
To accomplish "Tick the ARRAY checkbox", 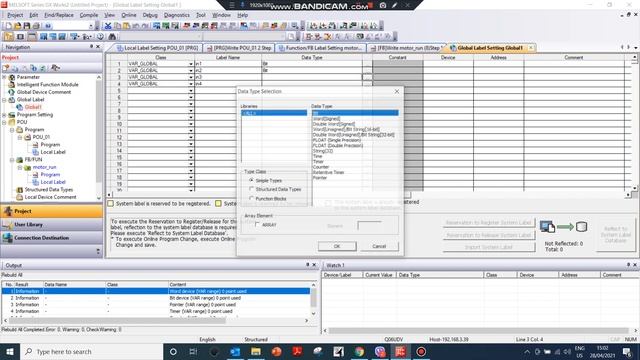I will 257,224.
